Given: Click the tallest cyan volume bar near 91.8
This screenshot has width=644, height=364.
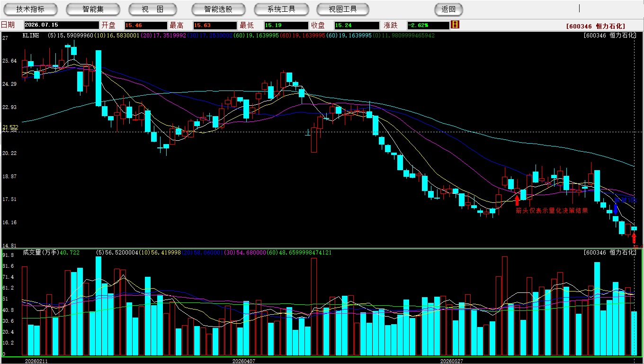Looking at the screenshot, I should (x=98, y=306).
